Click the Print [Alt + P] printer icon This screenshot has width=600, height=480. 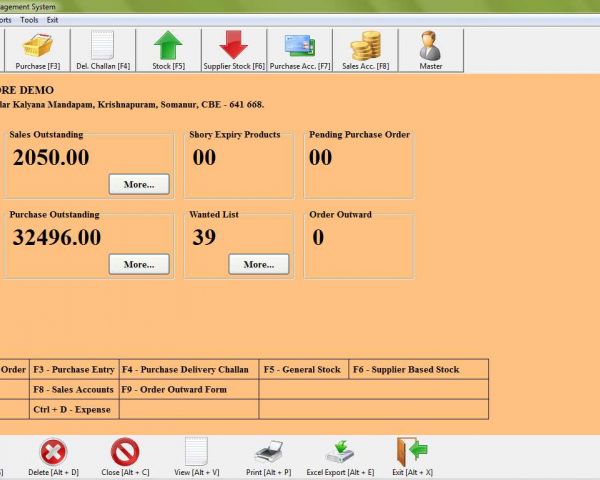(269, 455)
